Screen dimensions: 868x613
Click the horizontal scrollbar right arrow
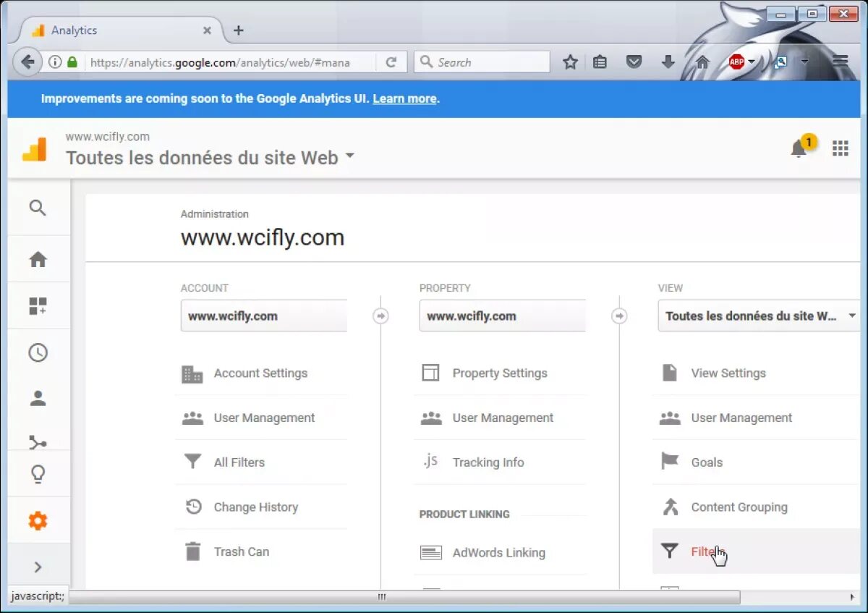point(852,597)
